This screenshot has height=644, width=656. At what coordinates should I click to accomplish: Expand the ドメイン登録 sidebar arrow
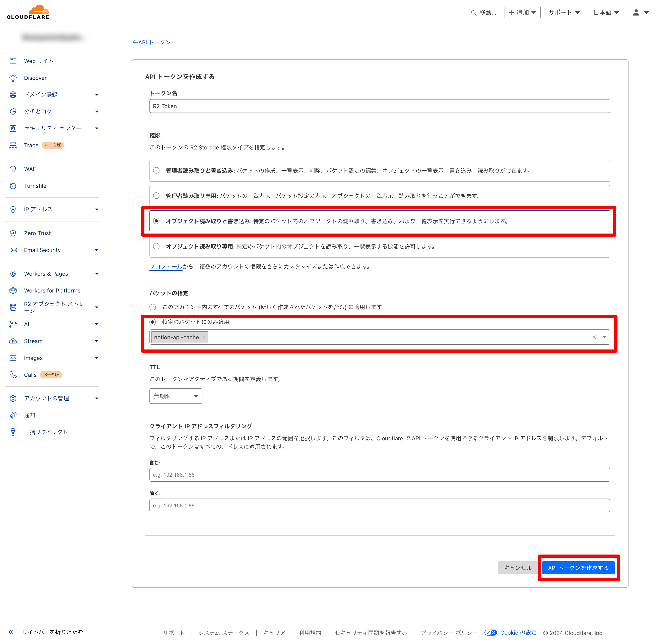[97, 95]
